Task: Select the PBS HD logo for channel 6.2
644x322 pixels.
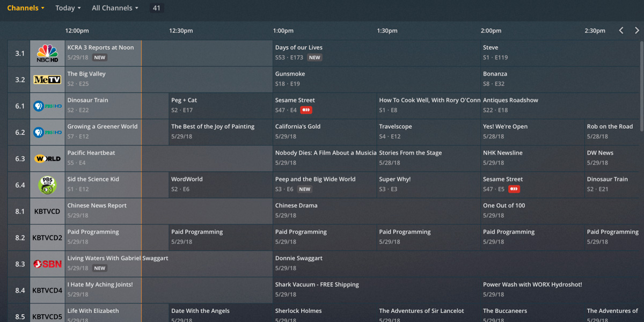Action: (47, 132)
